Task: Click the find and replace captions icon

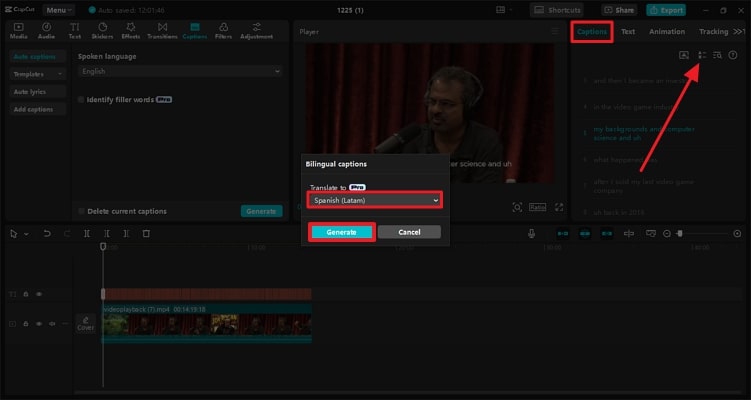Action: point(717,55)
